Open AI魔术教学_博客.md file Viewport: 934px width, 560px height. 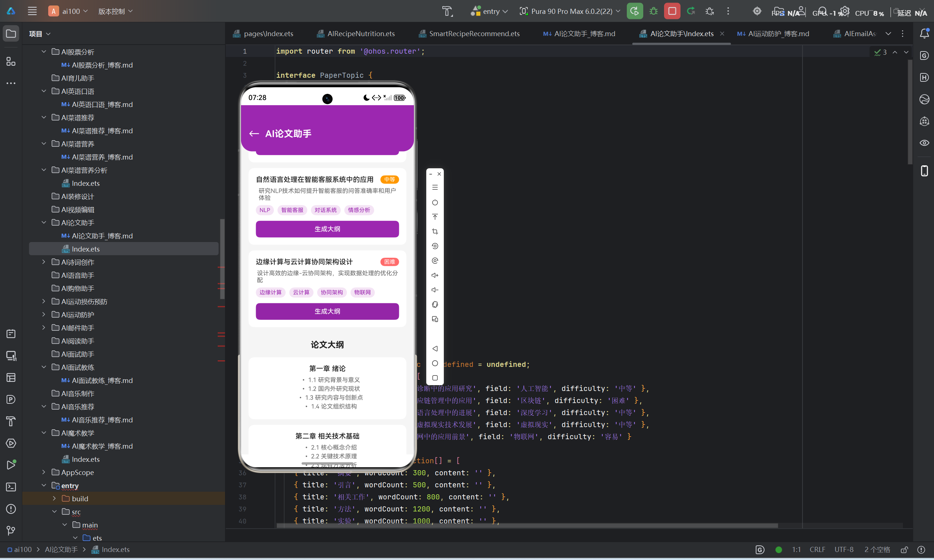click(x=102, y=446)
